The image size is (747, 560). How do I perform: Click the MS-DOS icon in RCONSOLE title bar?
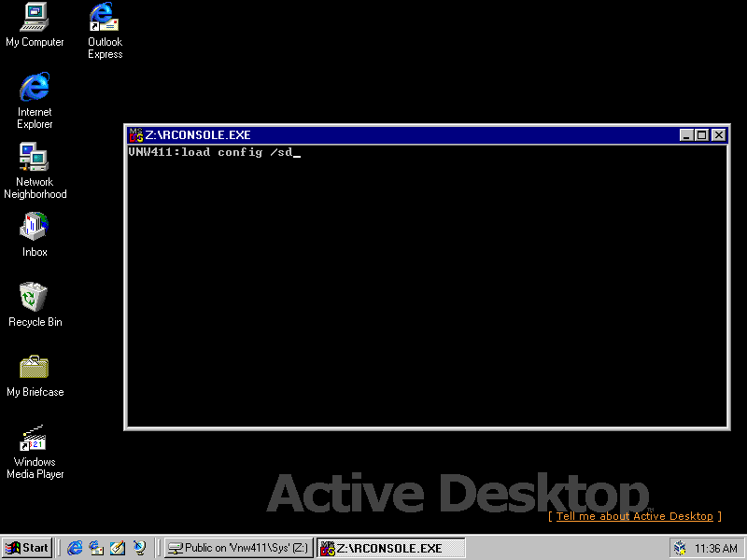(135, 134)
